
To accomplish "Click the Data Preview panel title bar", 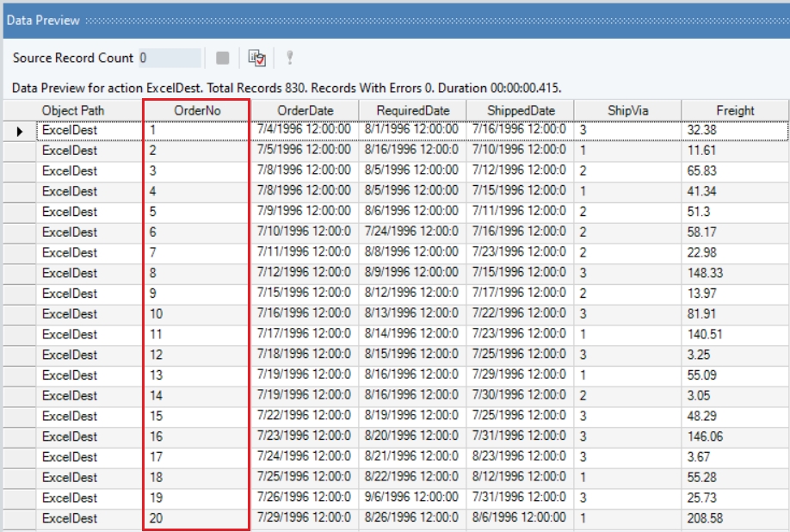I will [x=395, y=19].
